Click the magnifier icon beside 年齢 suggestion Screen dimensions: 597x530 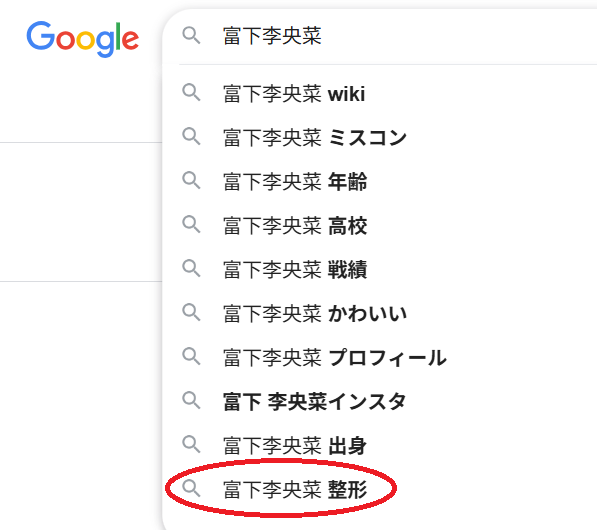[x=191, y=180]
